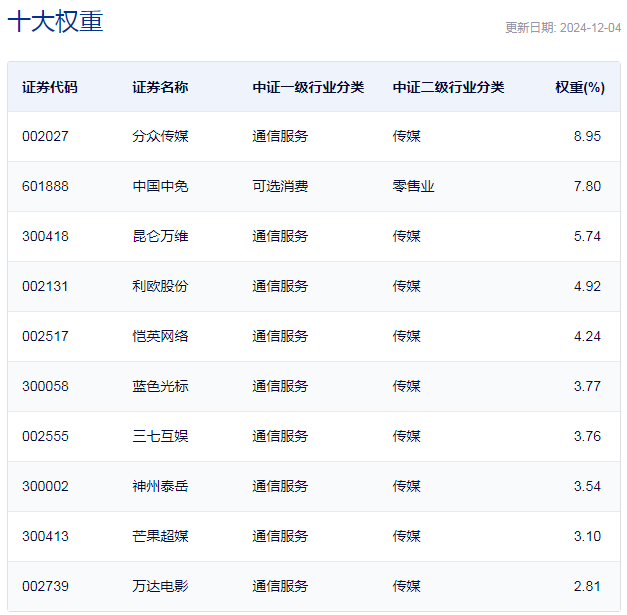
Task: Select security code 300002
Action: pyautogui.click(x=45, y=486)
